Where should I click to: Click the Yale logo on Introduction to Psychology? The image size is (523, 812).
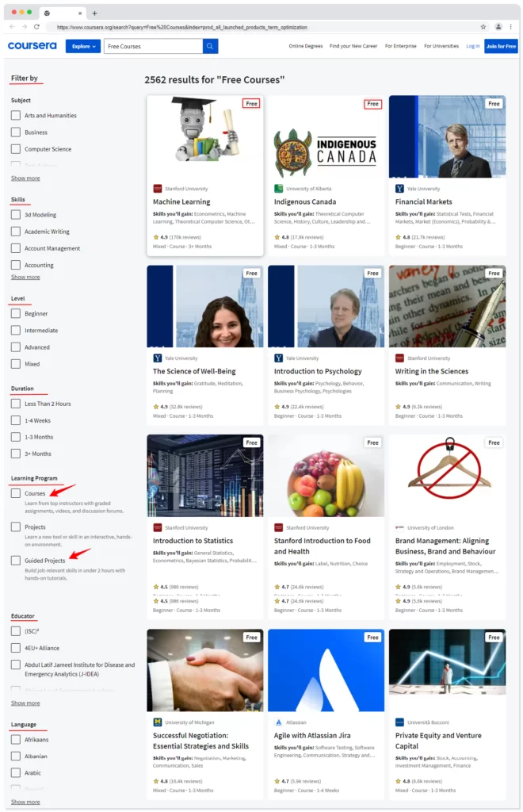coord(278,358)
